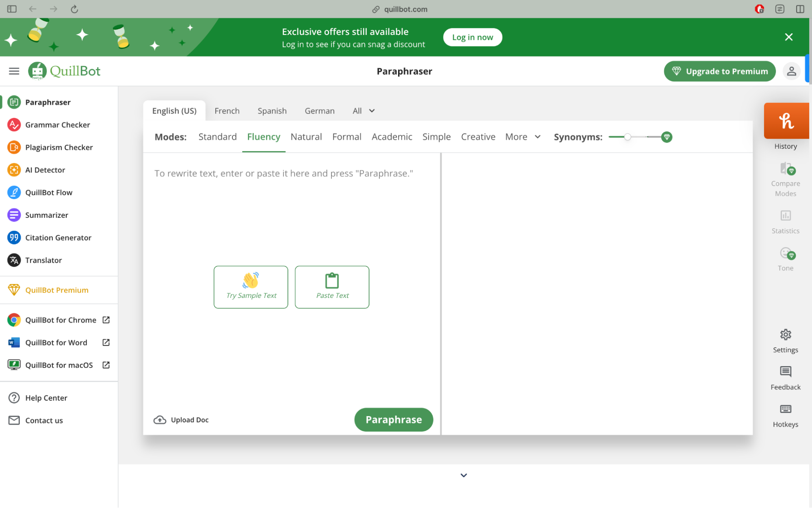Open Grammar Checker from sidebar
This screenshot has width=812, height=508.
pyautogui.click(x=49, y=125)
